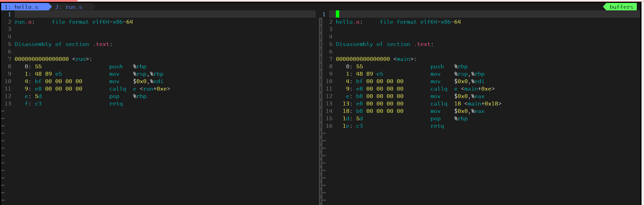Click address '1d:' in right pane
Image resolution: width=644 pixels, height=205 pixels.
tap(348, 119)
